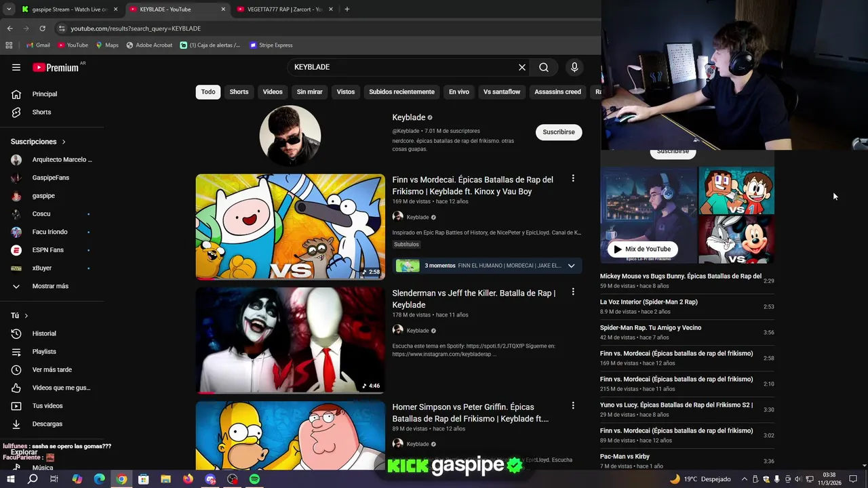868x488 pixels.
Task: Open GaspipeFans subscription channel
Action: 51,178
